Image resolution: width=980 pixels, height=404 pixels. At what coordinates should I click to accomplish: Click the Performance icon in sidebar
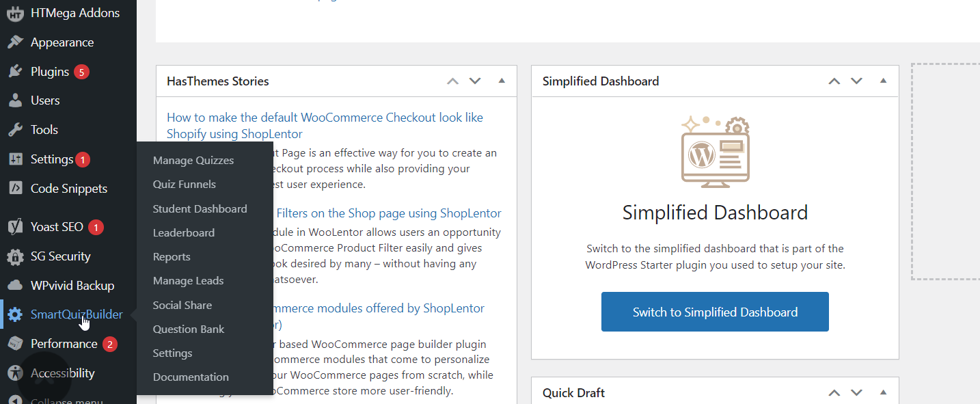click(x=15, y=344)
